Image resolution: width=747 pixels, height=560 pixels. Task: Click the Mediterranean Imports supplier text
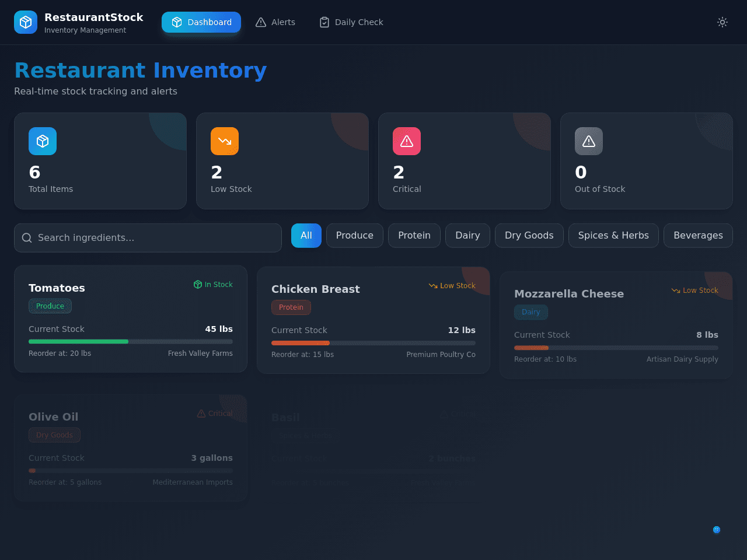pos(193,482)
